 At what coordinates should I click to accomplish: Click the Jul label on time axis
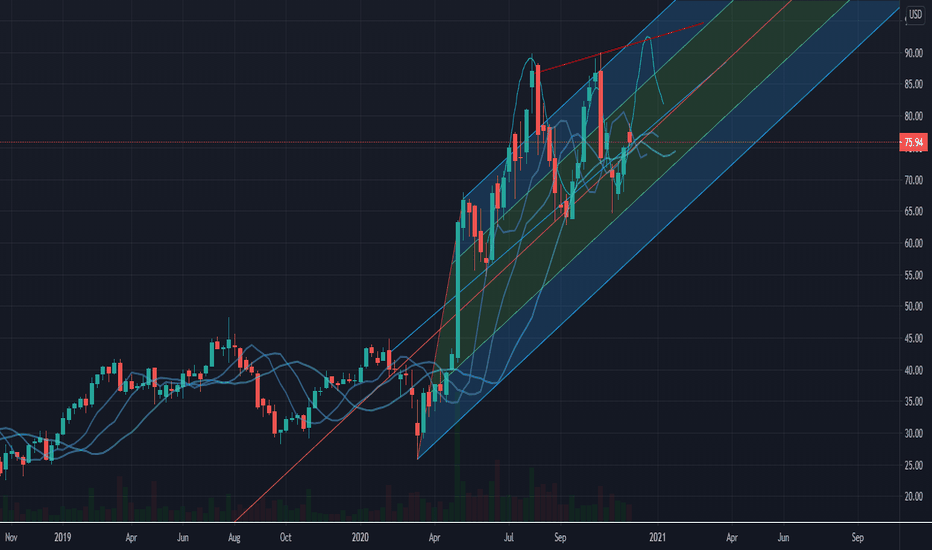click(509, 538)
